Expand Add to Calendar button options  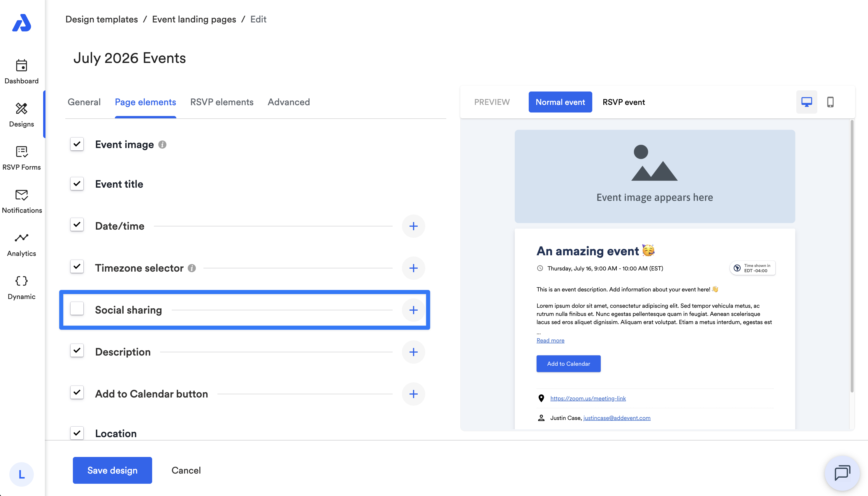pos(413,394)
